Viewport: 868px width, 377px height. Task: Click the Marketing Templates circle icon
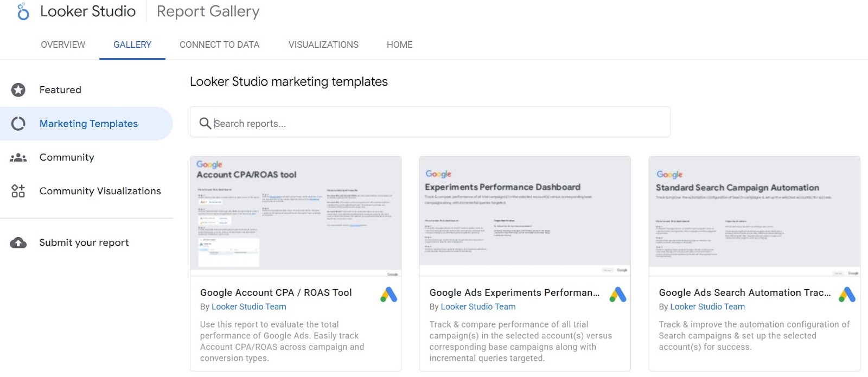18,124
